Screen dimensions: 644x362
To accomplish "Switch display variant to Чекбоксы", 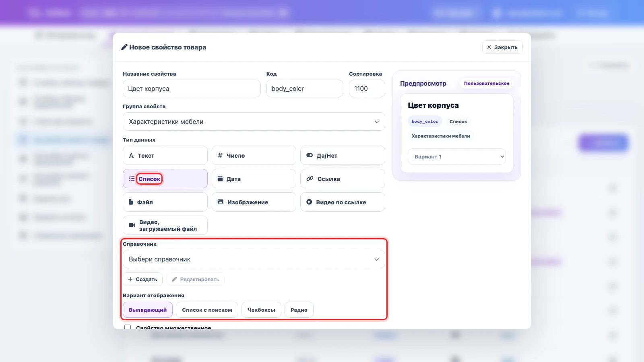I will [261, 310].
